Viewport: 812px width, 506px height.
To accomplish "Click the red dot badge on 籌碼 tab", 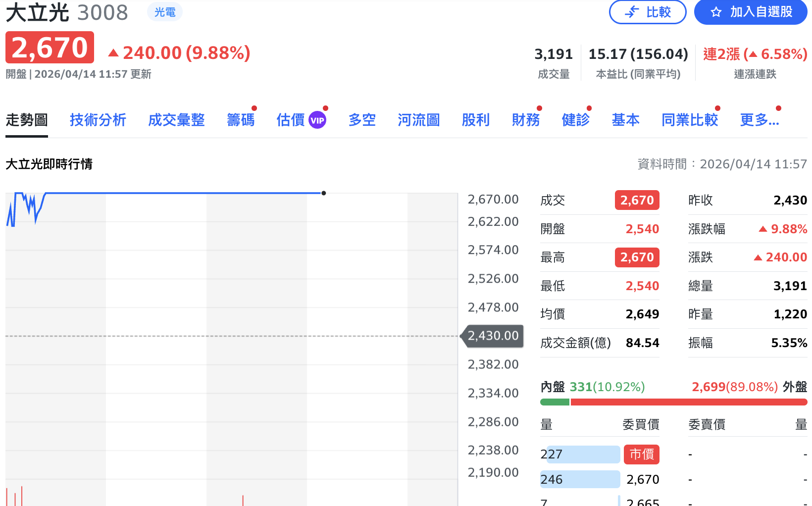I will tap(254, 107).
